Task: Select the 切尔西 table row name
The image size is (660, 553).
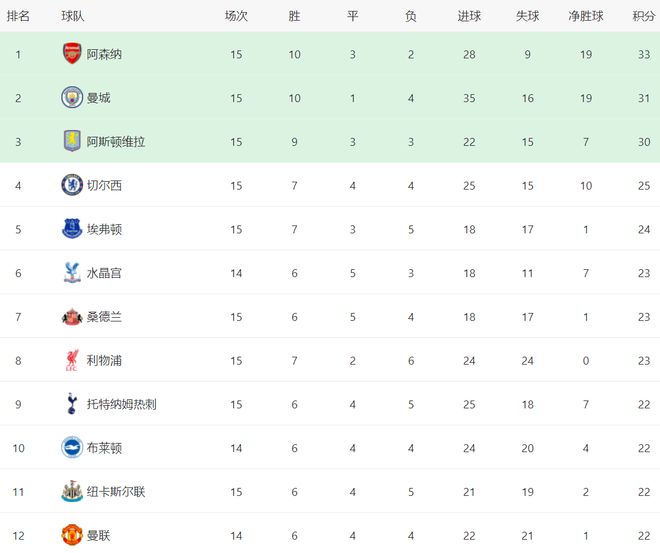Action: coord(104,185)
